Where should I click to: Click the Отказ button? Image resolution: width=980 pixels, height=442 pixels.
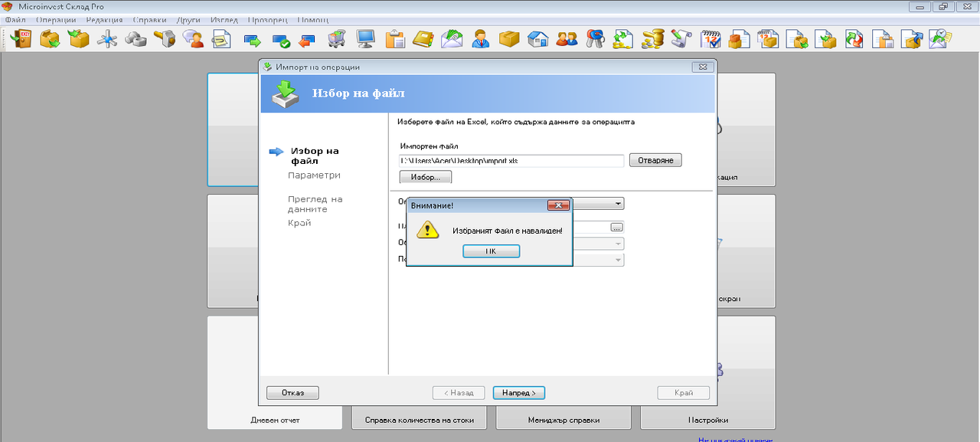[x=292, y=393]
